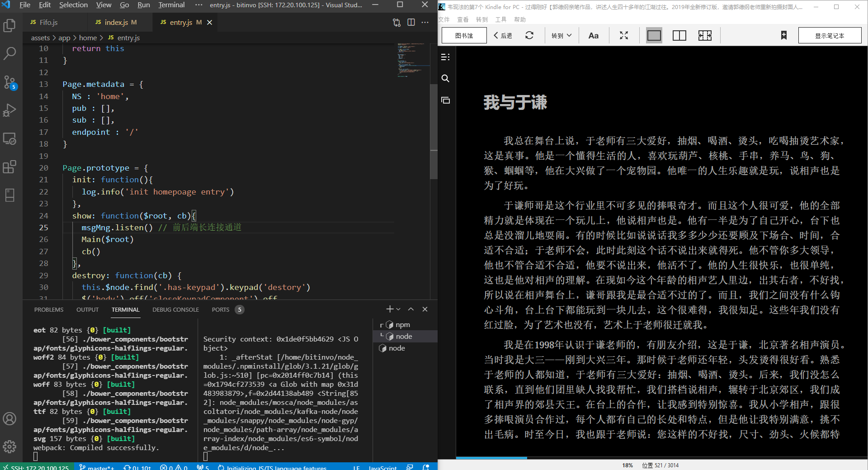Image resolution: width=868 pixels, height=470 pixels.
Task: Open errors and warnings count in status bar
Action: (x=174, y=467)
